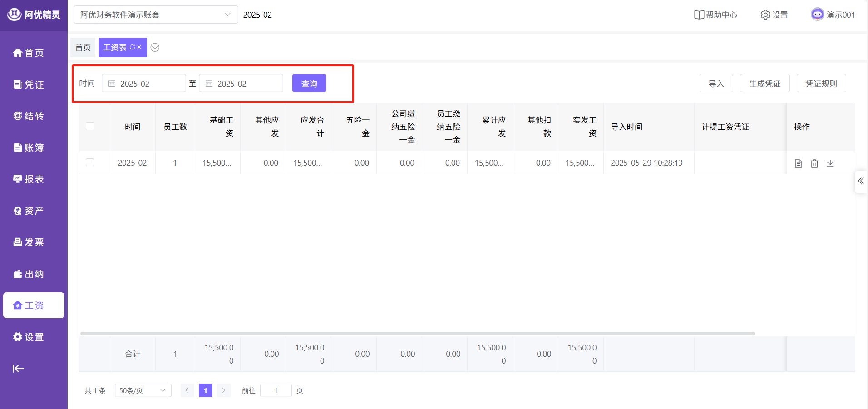Click the trash delete icon in the row
The image size is (868, 409).
814,163
